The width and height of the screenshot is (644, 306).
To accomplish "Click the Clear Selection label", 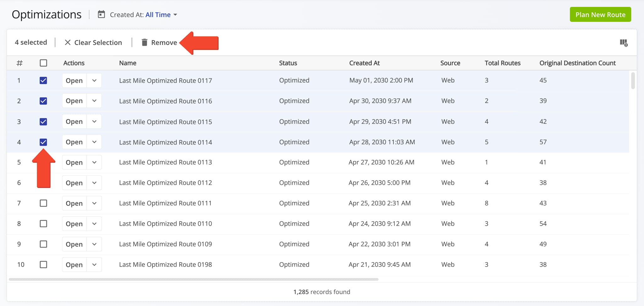I will click(x=98, y=42).
